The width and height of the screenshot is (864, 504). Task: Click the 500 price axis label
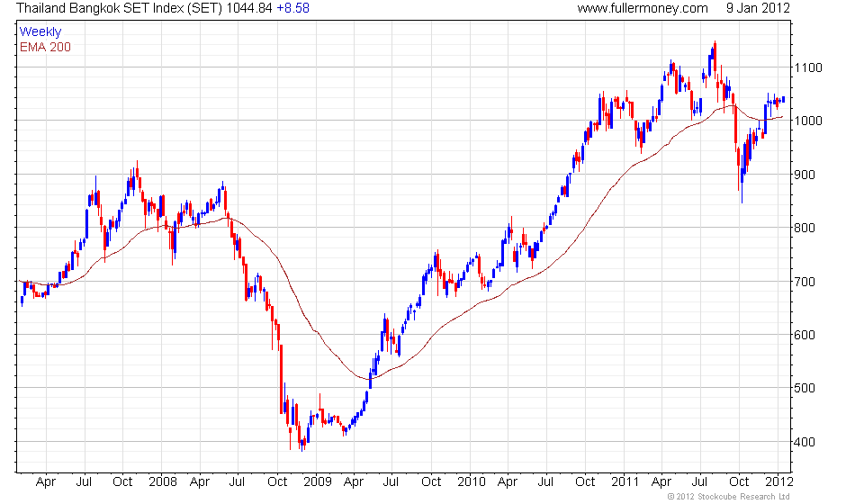pyautogui.click(x=805, y=388)
